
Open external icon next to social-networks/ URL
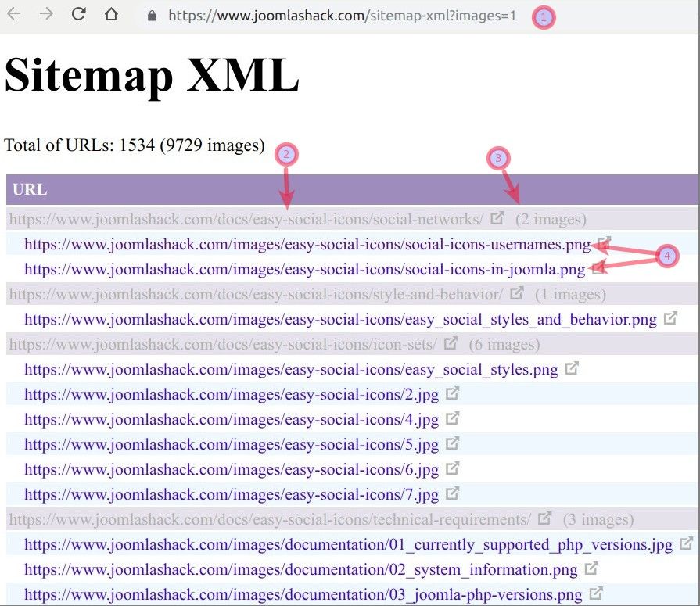coord(497,218)
